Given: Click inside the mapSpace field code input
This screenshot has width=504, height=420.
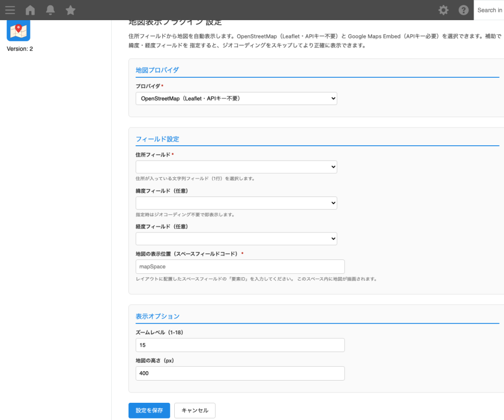Looking at the screenshot, I should coord(240,266).
